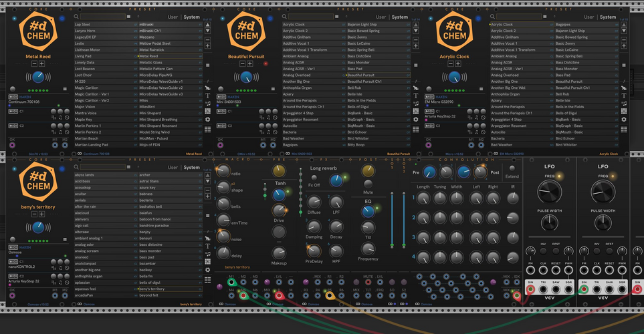644x334 pixels.
Task: Switch to System tab in Beautiful Pursuit preset browser
Action: click(400, 17)
